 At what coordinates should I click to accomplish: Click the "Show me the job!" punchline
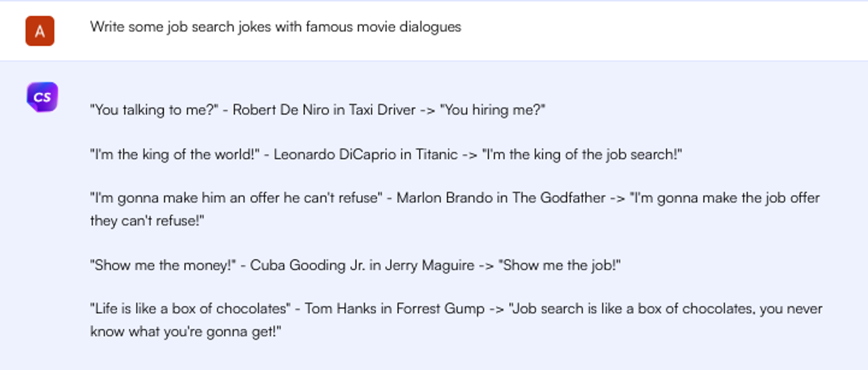click(x=559, y=265)
